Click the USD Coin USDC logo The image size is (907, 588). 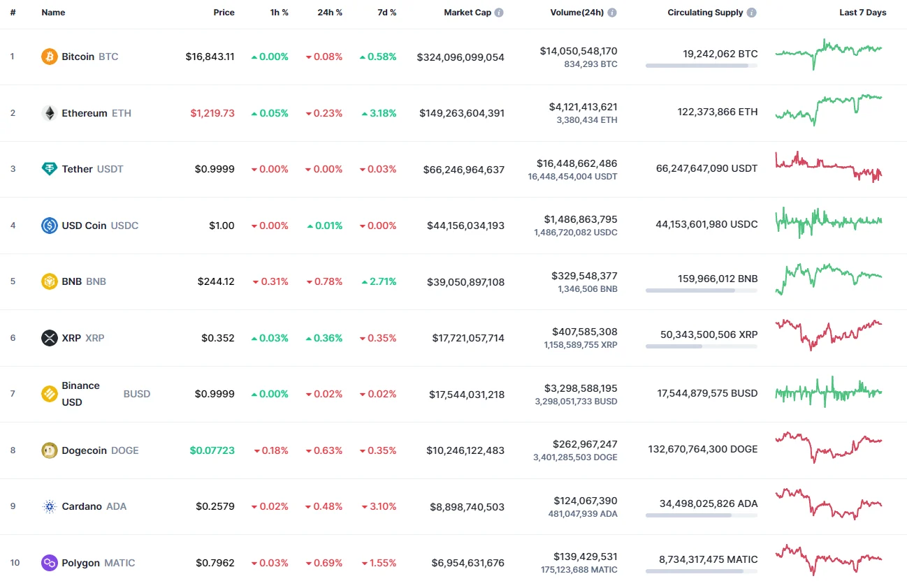[x=49, y=225]
